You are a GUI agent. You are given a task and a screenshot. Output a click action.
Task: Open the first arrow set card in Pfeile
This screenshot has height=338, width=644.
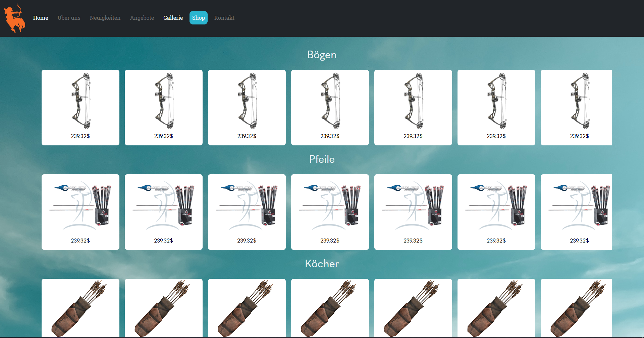tap(80, 212)
